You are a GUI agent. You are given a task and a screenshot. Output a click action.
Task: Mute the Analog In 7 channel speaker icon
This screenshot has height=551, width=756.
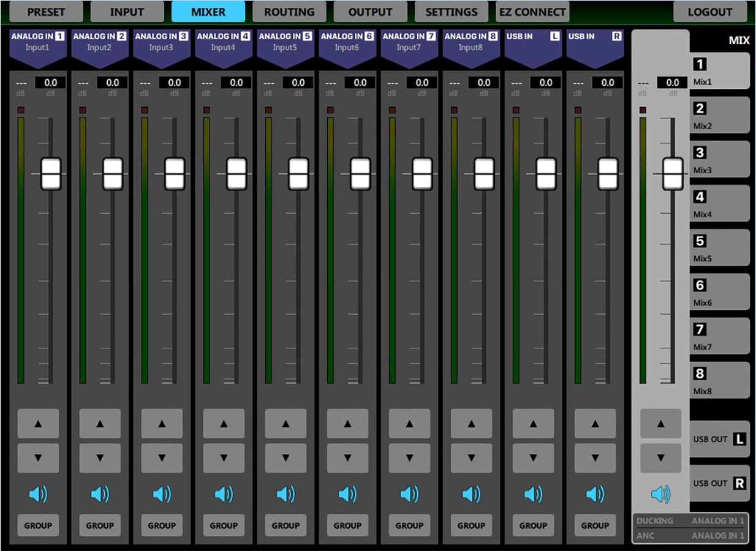click(409, 494)
